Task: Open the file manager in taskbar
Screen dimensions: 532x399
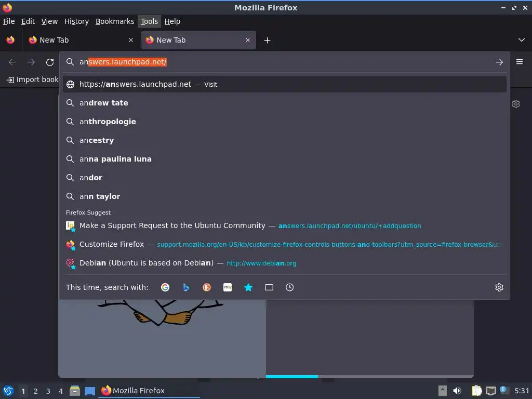Action: coord(75,391)
